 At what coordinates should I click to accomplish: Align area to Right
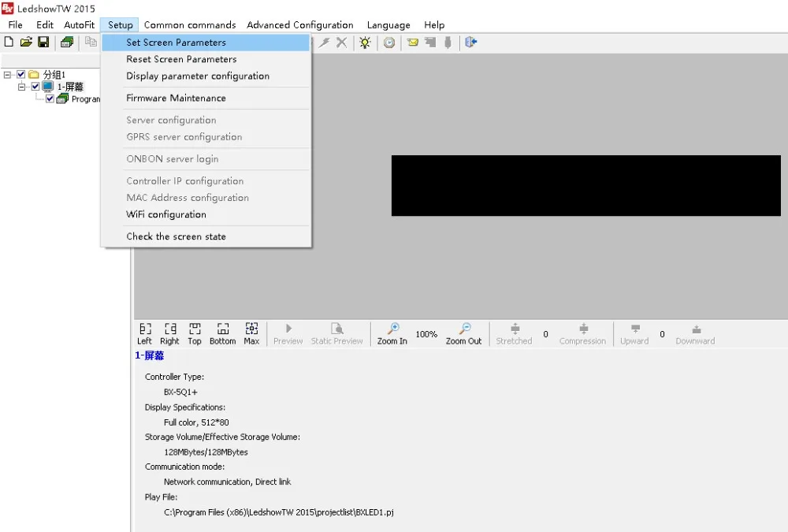[170, 334]
